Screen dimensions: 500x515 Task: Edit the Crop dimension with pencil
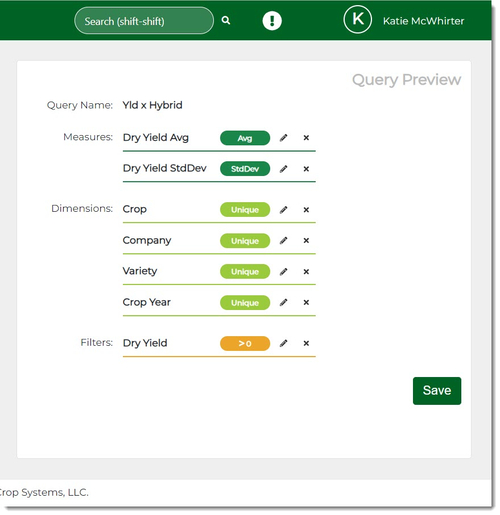click(x=283, y=210)
